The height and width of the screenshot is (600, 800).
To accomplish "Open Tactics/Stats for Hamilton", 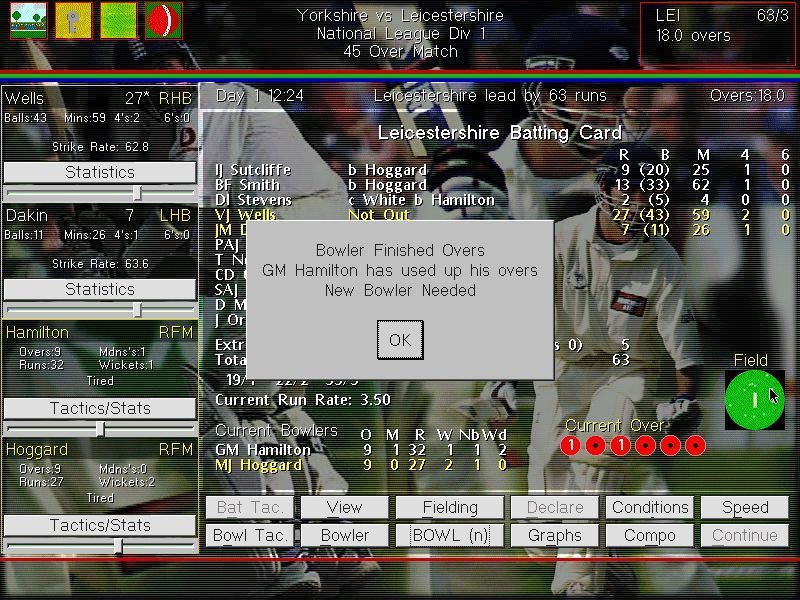I will coord(99,407).
